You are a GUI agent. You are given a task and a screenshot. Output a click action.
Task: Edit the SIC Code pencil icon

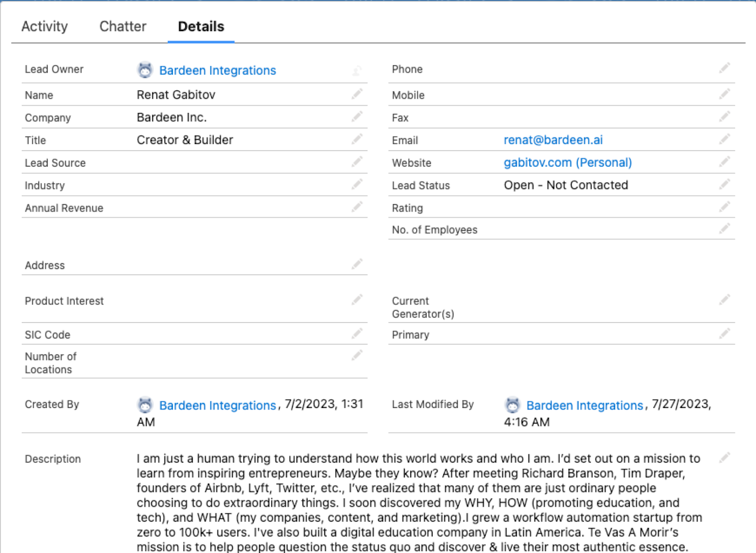click(357, 334)
